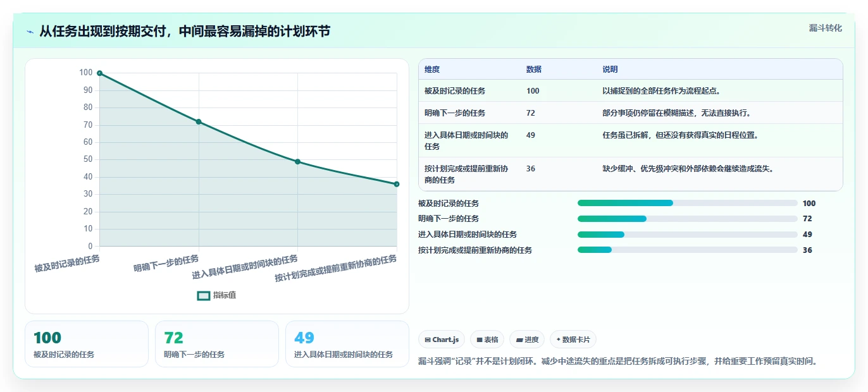Select the Chart.js tag
The height and width of the screenshot is (392, 868).
click(x=442, y=340)
